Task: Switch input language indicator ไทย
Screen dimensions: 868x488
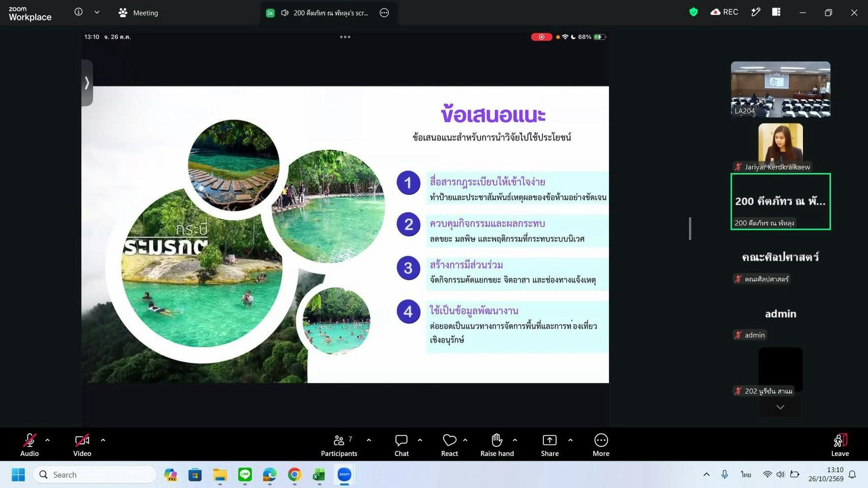Action: pyautogui.click(x=746, y=475)
